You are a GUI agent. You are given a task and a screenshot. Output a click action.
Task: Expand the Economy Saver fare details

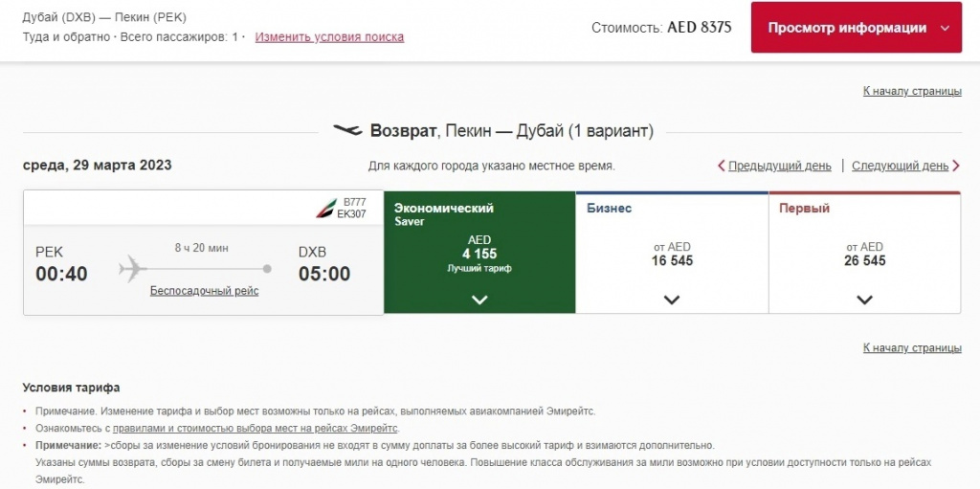pyautogui.click(x=479, y=300)
